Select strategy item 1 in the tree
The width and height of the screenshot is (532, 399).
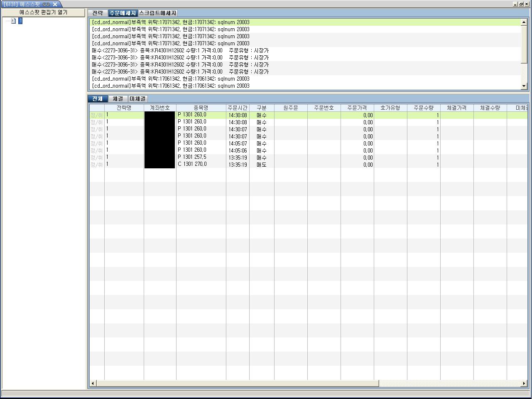tap(20, 21)
